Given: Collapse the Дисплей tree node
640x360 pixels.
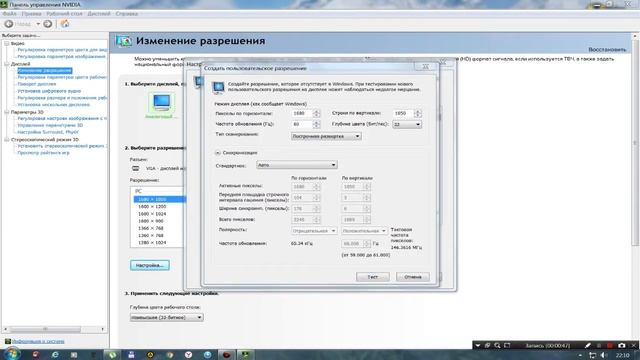Looking at the screenshot, I should click(x=7, y=64).
